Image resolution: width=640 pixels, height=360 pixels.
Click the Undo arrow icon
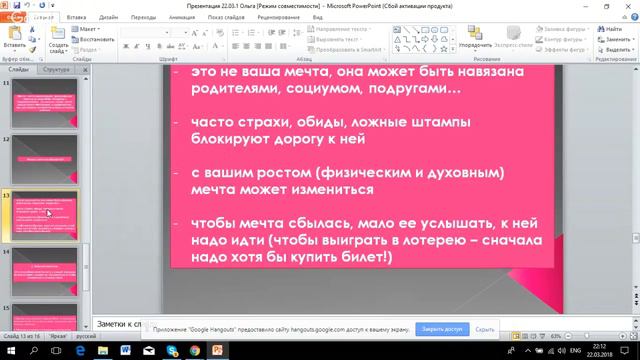(27, 5)
